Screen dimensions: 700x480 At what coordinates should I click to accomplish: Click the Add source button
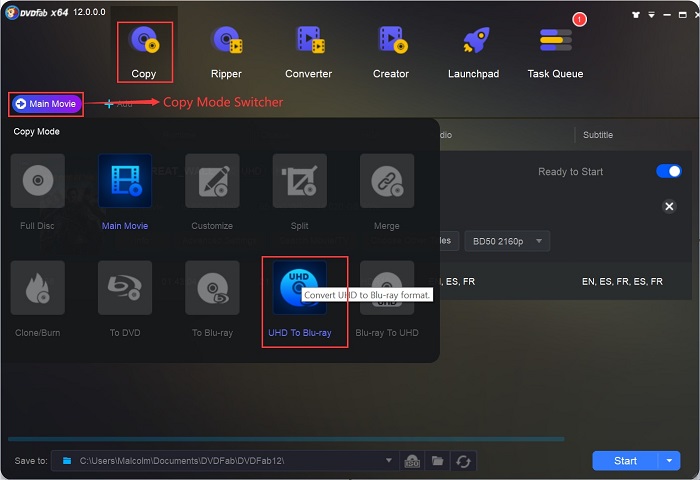coord(118,104)
